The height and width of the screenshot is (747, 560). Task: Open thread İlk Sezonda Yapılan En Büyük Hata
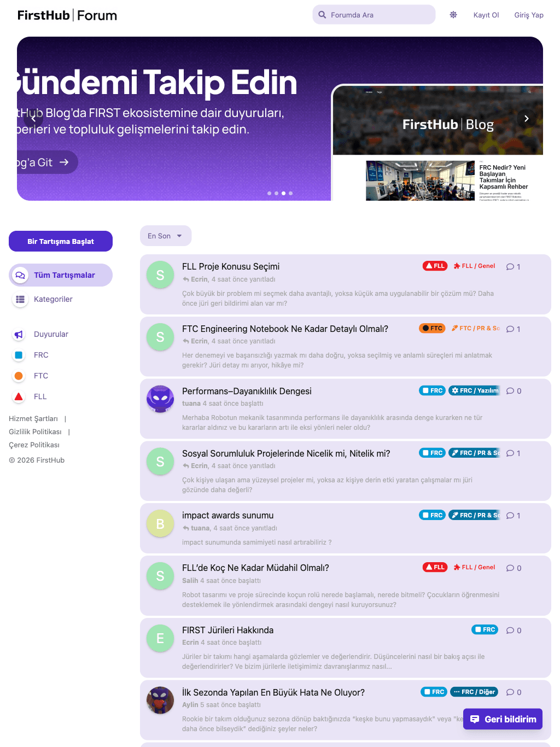pos(273,692)
